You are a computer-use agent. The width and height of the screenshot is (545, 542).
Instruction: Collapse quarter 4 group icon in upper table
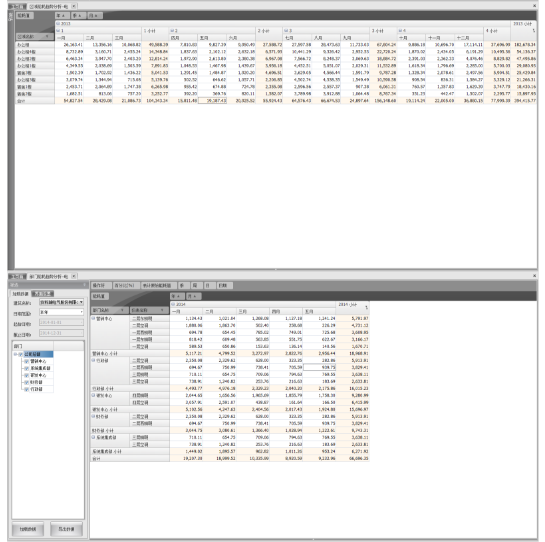click(x=400, y=31)
